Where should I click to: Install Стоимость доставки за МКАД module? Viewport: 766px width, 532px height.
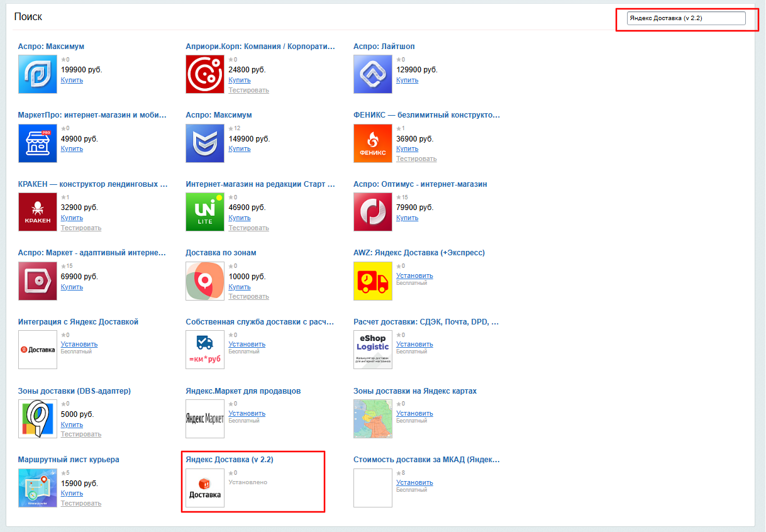click(414, 482)
